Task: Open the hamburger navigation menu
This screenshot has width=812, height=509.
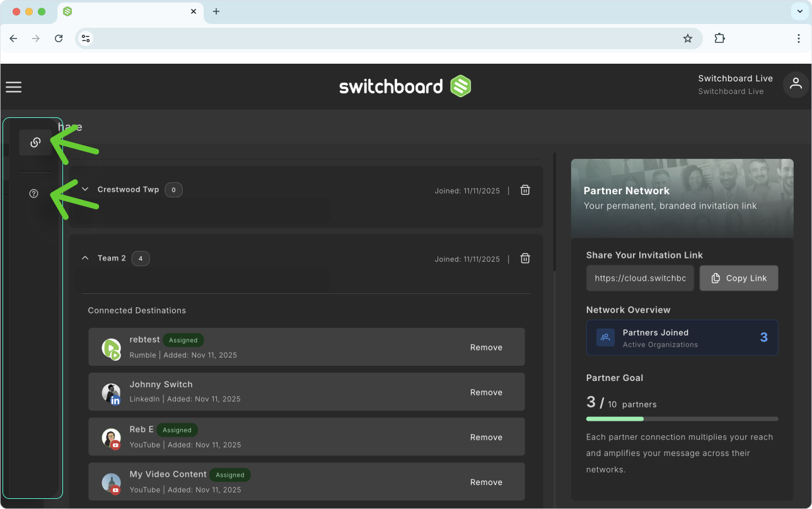Action: click(x=14, y=87)
